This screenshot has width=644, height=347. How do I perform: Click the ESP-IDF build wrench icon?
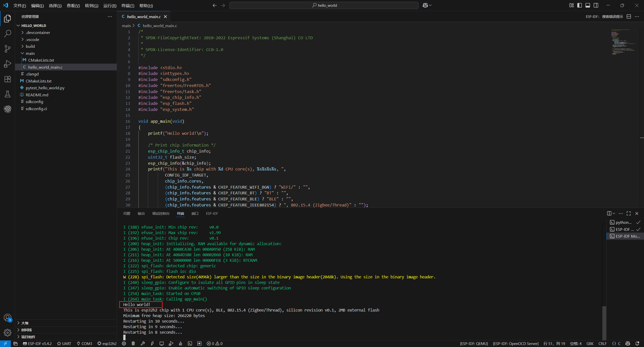point(143,343)
